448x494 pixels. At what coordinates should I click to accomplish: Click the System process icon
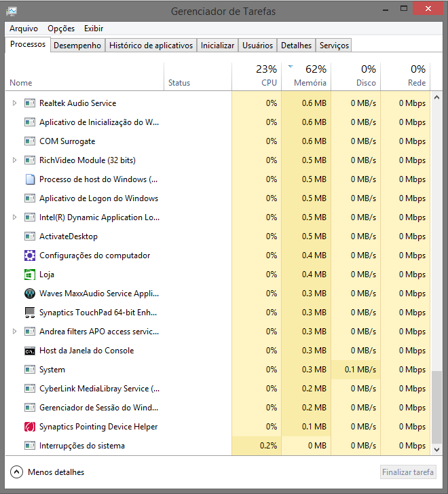30,370
